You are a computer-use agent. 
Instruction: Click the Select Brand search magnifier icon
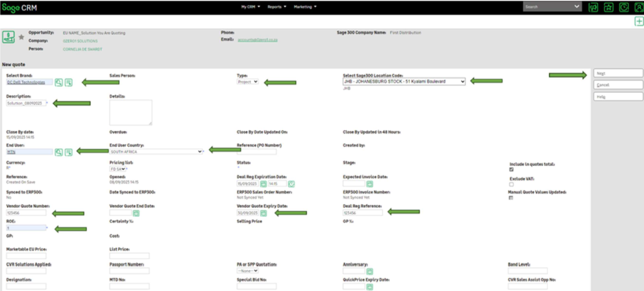pos(58,82)
